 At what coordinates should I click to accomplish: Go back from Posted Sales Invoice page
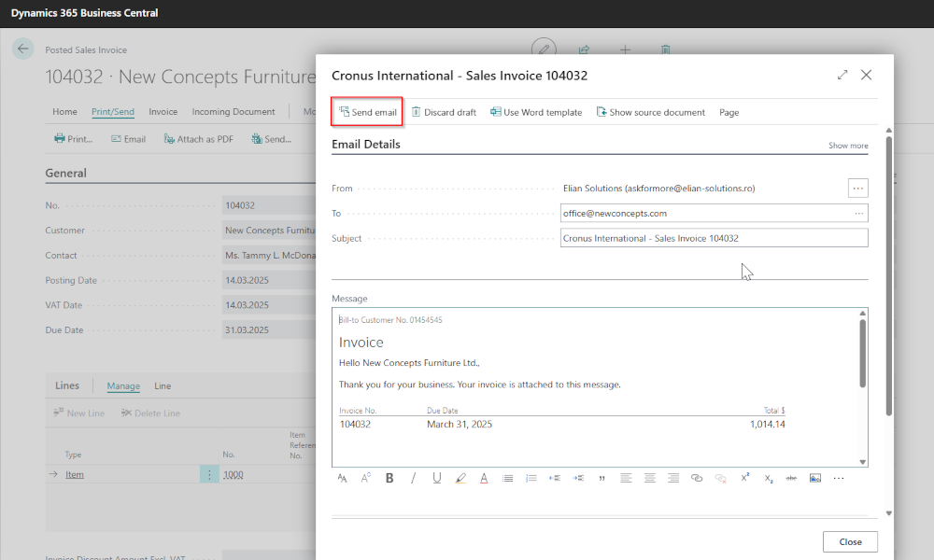click(22, 49)
